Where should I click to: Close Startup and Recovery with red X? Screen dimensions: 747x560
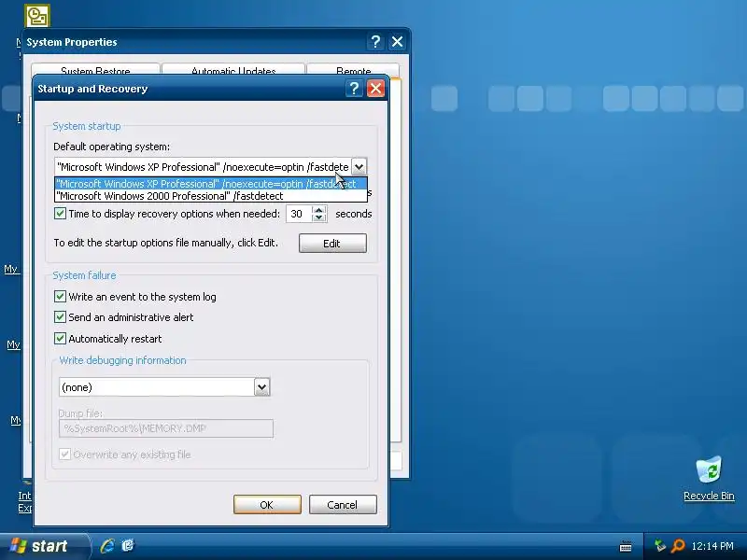[376, 89]
